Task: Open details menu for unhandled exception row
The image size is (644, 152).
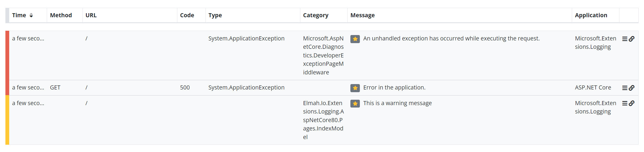Action: click(x=625, y=39)
